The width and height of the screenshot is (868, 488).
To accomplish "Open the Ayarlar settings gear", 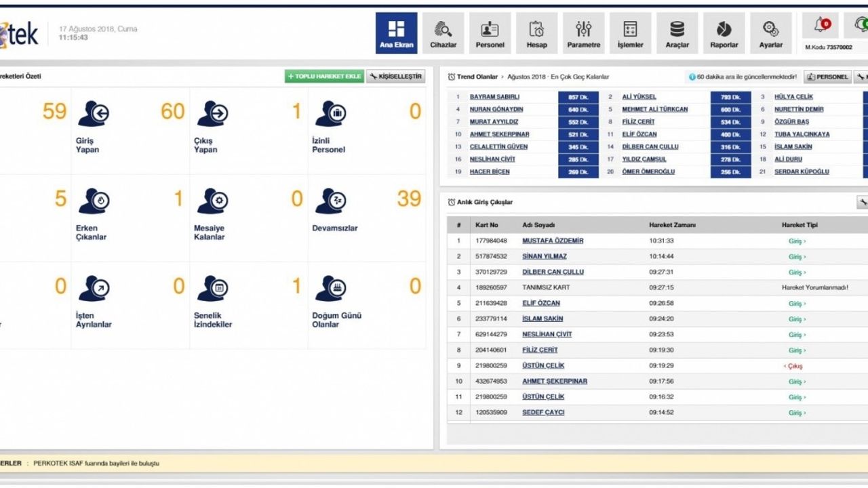I will pos(770,33).
